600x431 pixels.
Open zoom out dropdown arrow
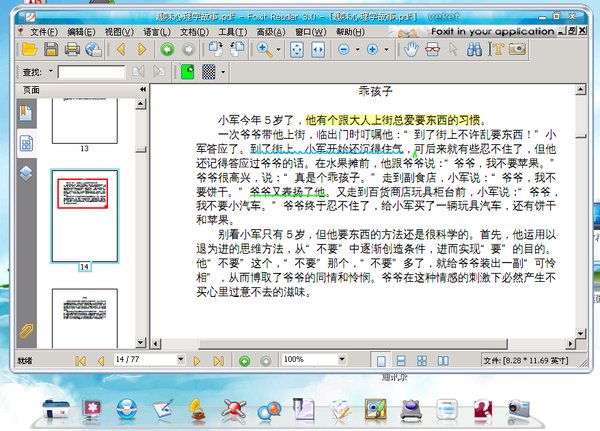357,49
